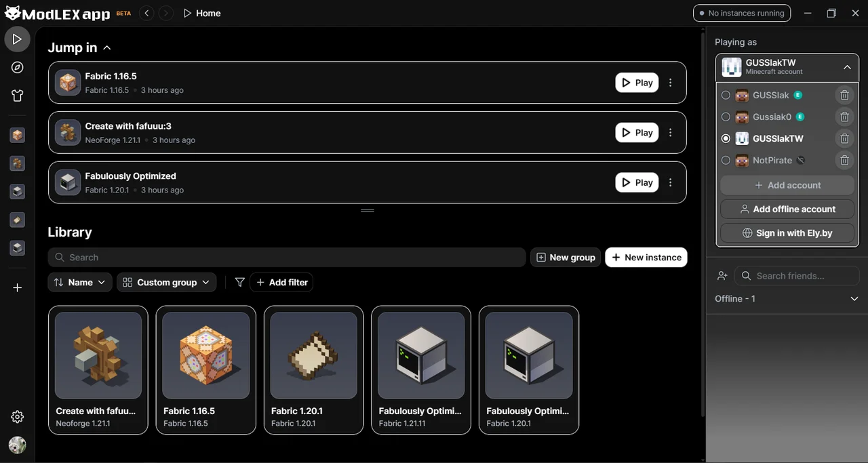This screenshot has width=868, height=463.
Task: Collapse the GUSSlakTW account dropdown
Action: tap(847, 67)
